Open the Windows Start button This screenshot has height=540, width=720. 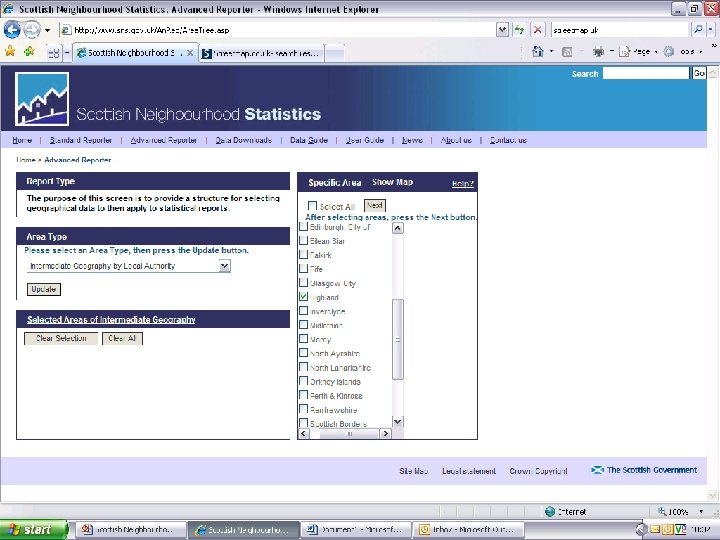pyautogui.click(x=34, y=530)
